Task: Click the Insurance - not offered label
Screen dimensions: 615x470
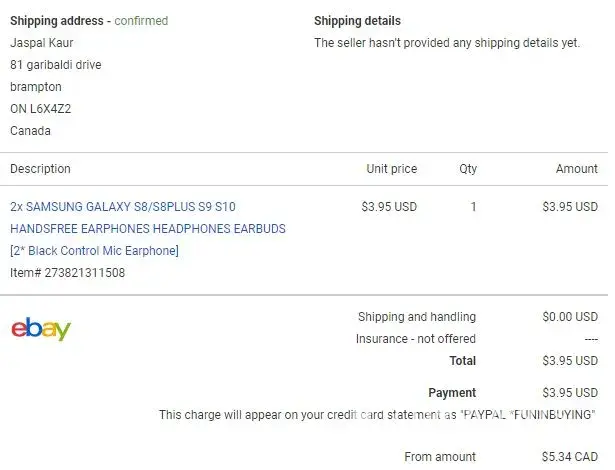Action: (416, 339)
